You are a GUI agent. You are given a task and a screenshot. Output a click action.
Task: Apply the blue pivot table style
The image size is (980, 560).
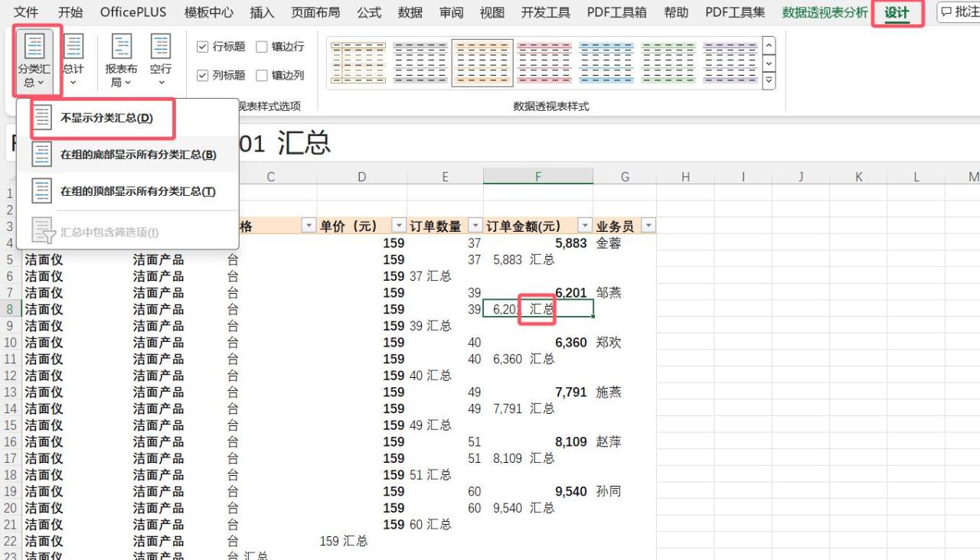(x=606, y=63)
